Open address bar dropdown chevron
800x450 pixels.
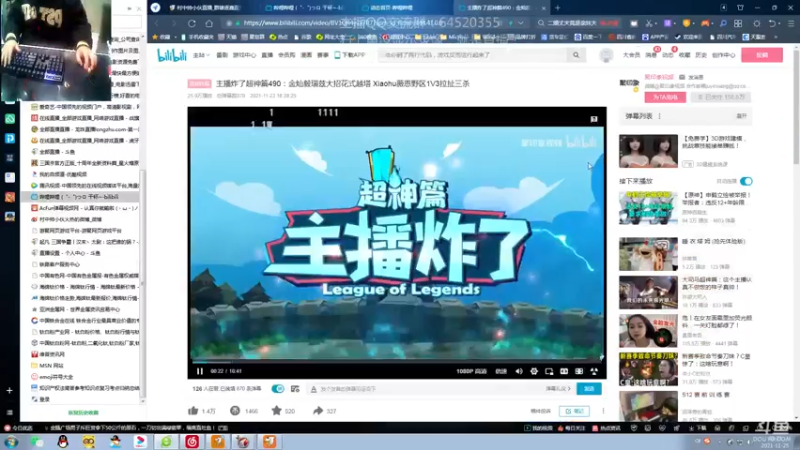[x=520, y=23]
